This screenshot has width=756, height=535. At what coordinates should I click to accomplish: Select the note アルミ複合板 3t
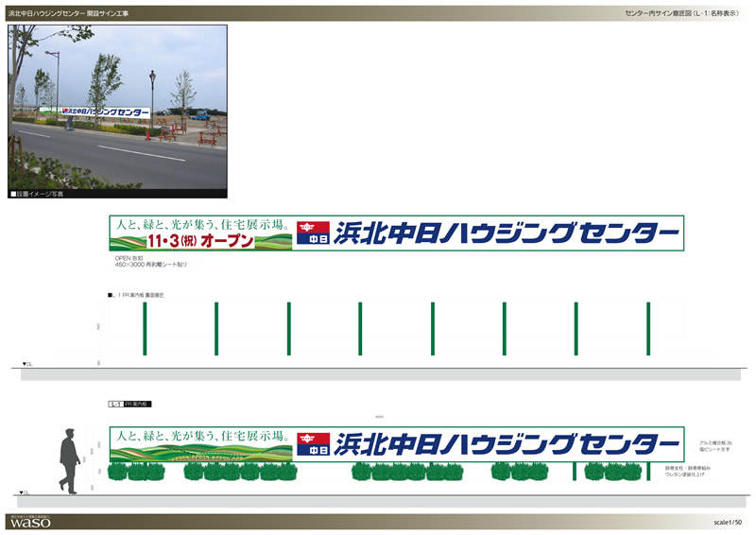coord(715,443)
